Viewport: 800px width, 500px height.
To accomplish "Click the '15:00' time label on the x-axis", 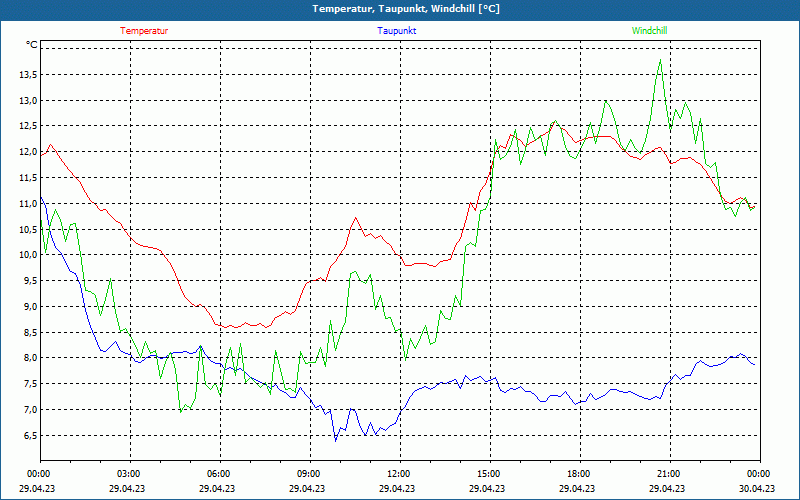I will pos(488,474).
